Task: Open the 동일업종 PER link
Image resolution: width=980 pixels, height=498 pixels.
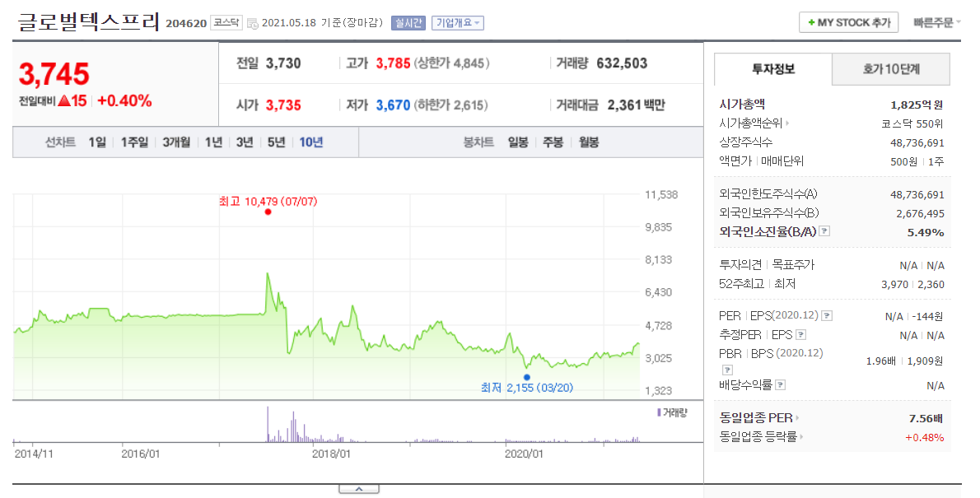Action: (756, 418)
